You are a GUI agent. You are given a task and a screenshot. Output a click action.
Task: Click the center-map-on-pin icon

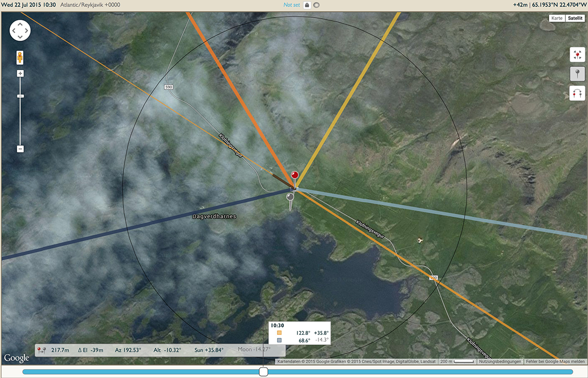(577, 54)
